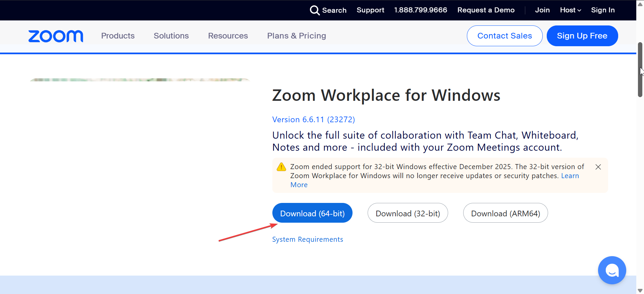
Task: Click the Download (ARM64) button
Action: tap(505, 213)
